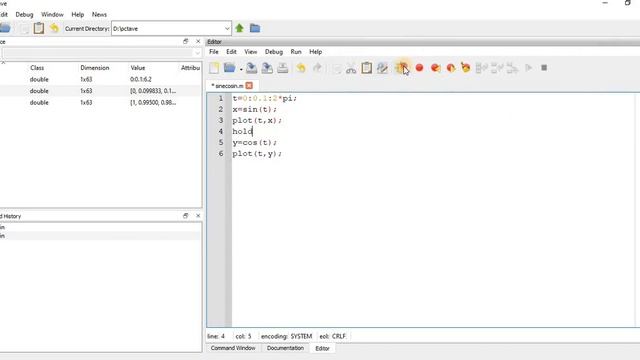Viewport: 640px width, 360px height.
Task: Expand the Workspace filter dropdown arrow
Action: 198,53
